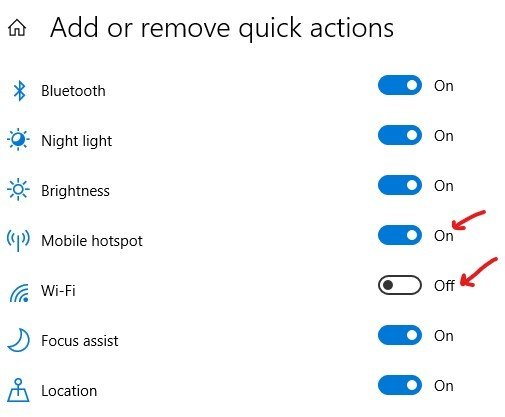Click the Brightness sun icon
Viewport: 505px width, 417px height.
18,190
